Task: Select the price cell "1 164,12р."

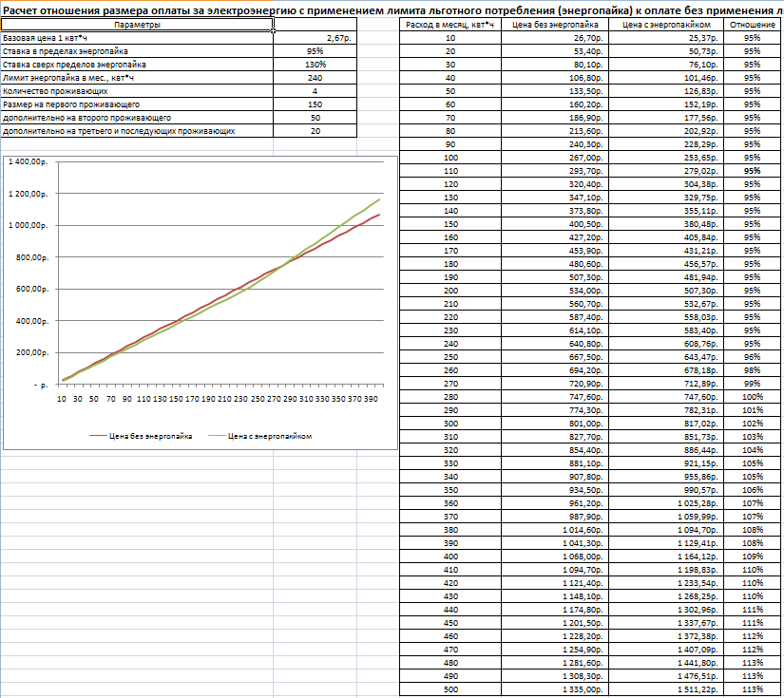Action: point(666,557)
